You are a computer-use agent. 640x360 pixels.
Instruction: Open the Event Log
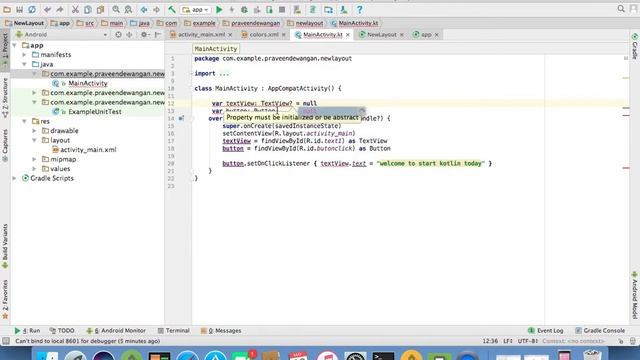pyautogui.click(x=546, y=331)
